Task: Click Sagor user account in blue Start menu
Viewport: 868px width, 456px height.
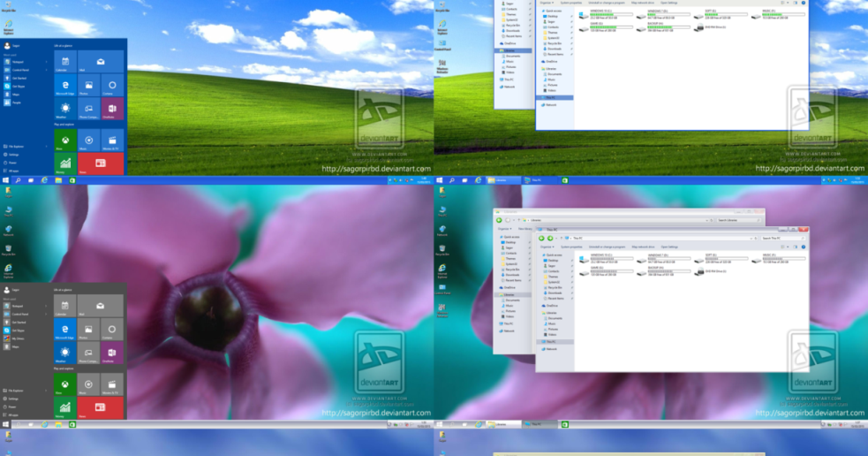Action: coord(11,46)
